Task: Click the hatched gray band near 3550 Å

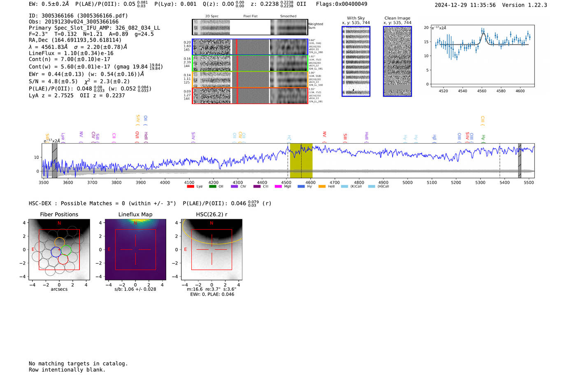Action: pos(55,160)
